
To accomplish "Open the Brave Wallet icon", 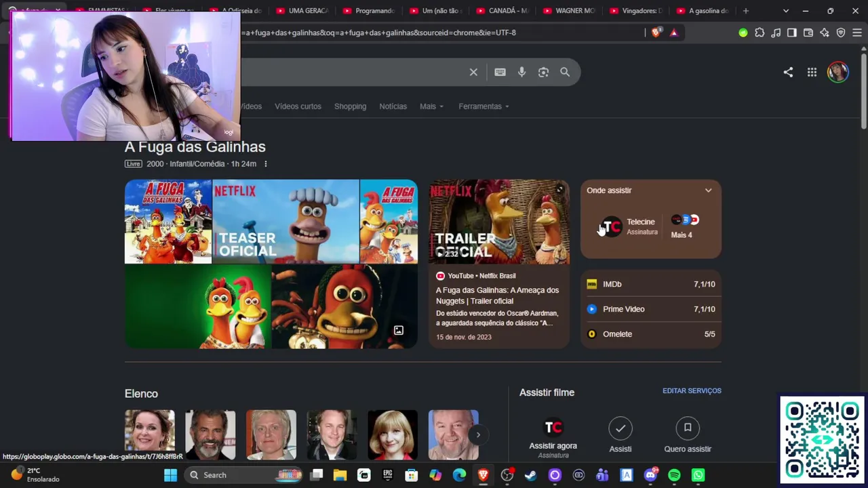I will click(x=808, y=33).
